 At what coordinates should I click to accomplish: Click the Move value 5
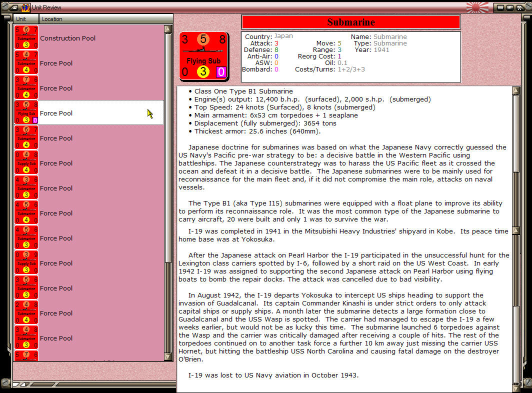pyautogui.click(x=339, y=43)
